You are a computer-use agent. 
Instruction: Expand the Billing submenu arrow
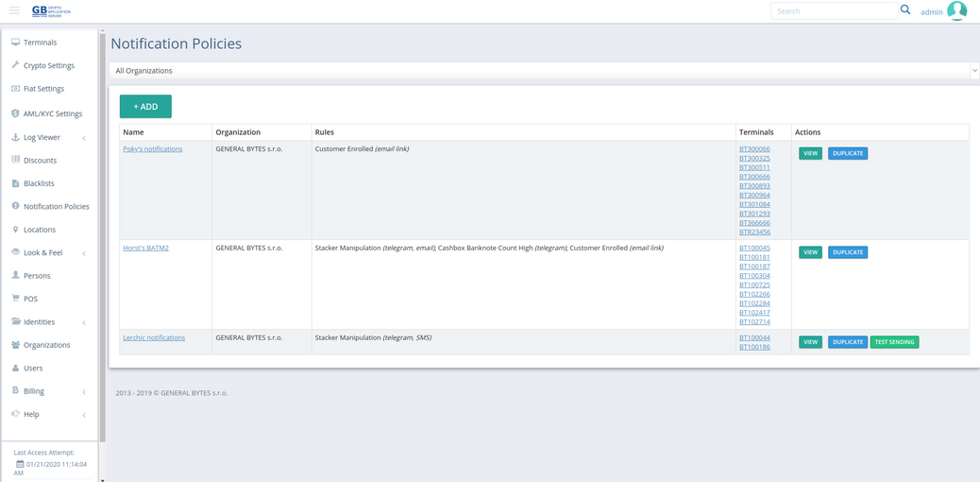[84, 391]
